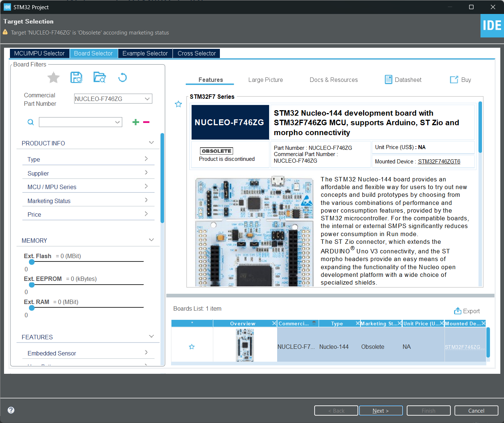This screenshot has width=504, height=423.
Task: Click the Nucleo-144 type cell
Action: [x=334, y=347]
